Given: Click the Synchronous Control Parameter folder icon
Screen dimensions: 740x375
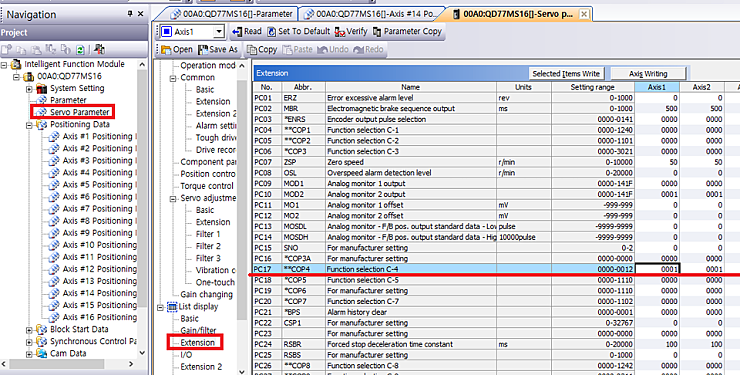Looking at the screenshot, I should coord(42,342).
